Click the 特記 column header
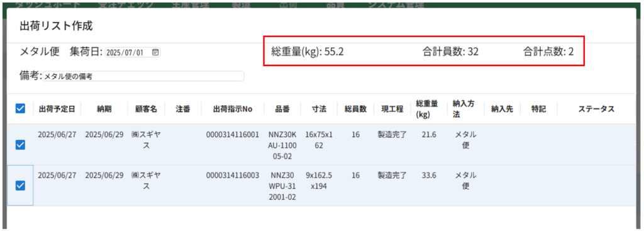This screenshot has width=644, height=231. (538, 109)
